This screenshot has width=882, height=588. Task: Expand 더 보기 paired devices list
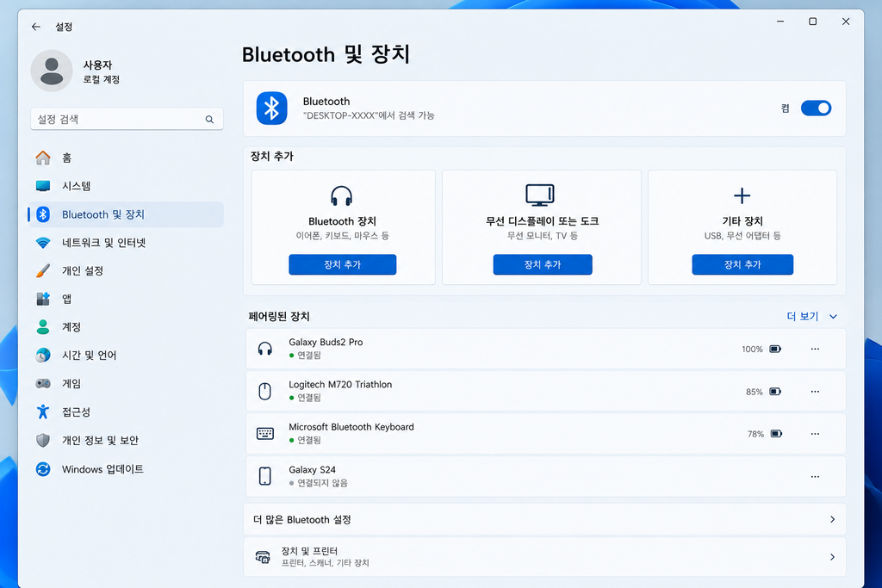click(811, 317)
